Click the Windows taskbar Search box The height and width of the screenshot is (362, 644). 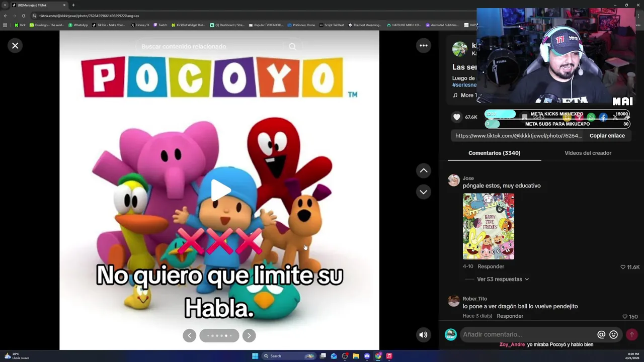[288, 356]
